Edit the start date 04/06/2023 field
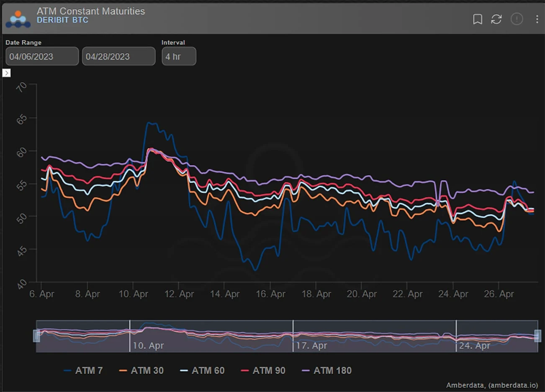 tap(42, 56)
